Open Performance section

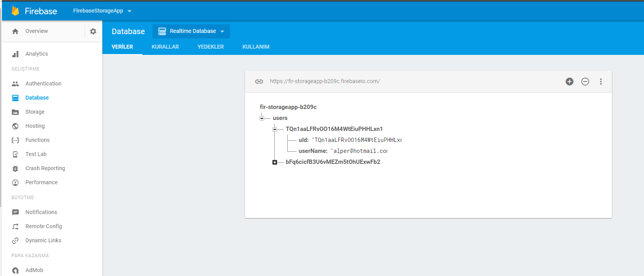[x=42, y=183]
